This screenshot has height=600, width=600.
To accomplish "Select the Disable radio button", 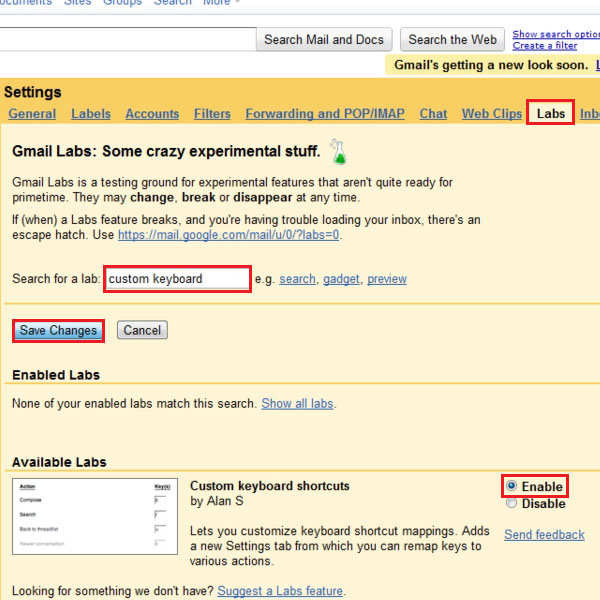I will click(512, 503).
